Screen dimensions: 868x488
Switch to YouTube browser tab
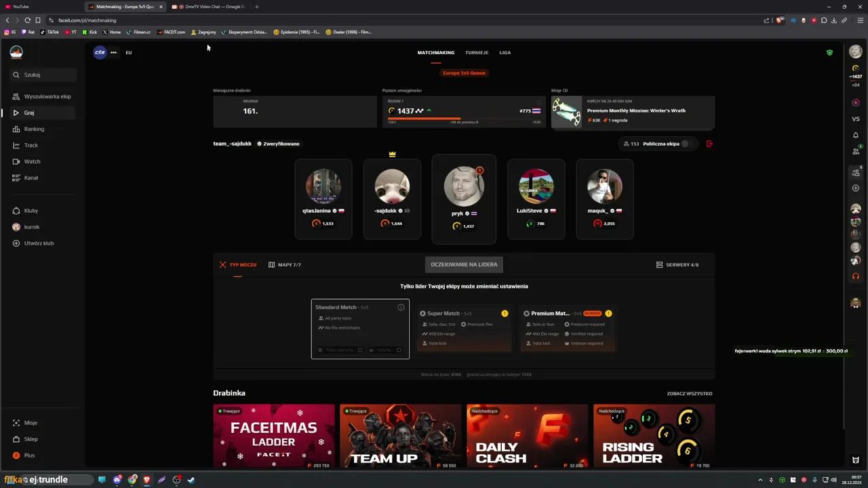[x=41, y=7]
